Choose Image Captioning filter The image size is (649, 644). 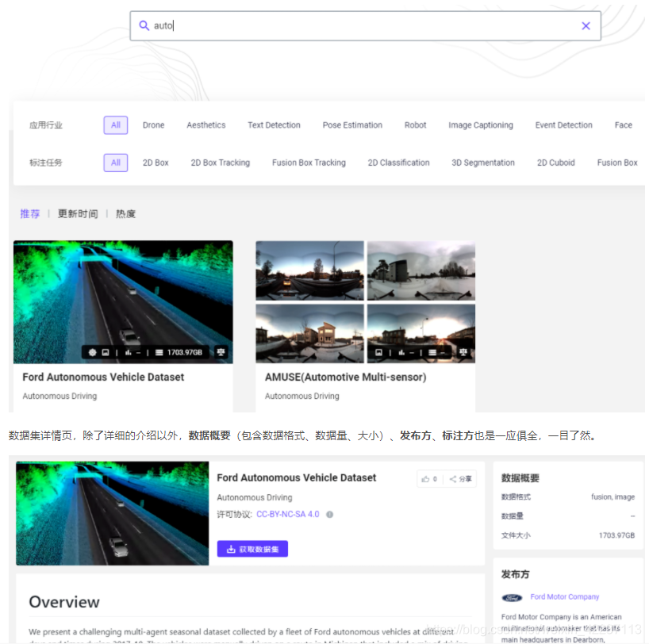[x=481, y=125]
